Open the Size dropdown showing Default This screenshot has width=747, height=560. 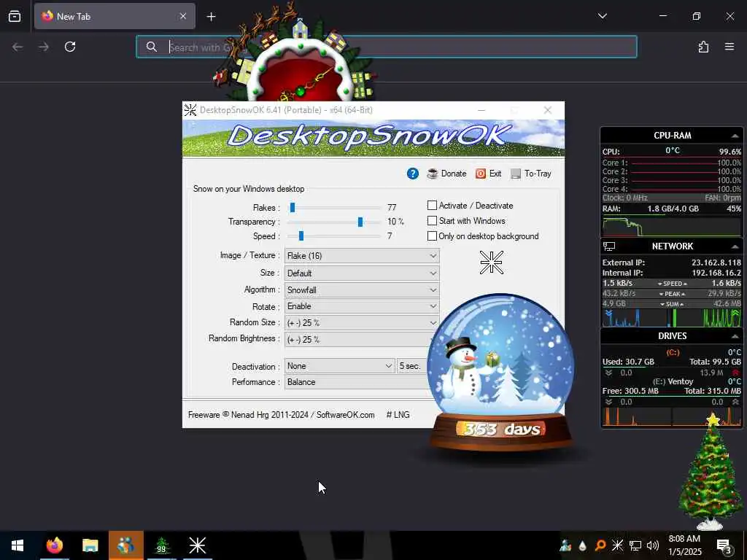[x=362, y=273]
